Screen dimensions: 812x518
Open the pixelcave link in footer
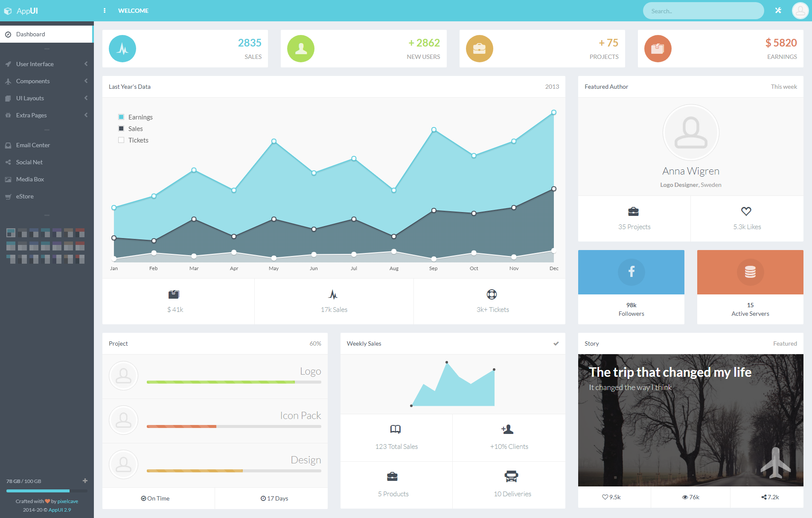coord(68,501)
